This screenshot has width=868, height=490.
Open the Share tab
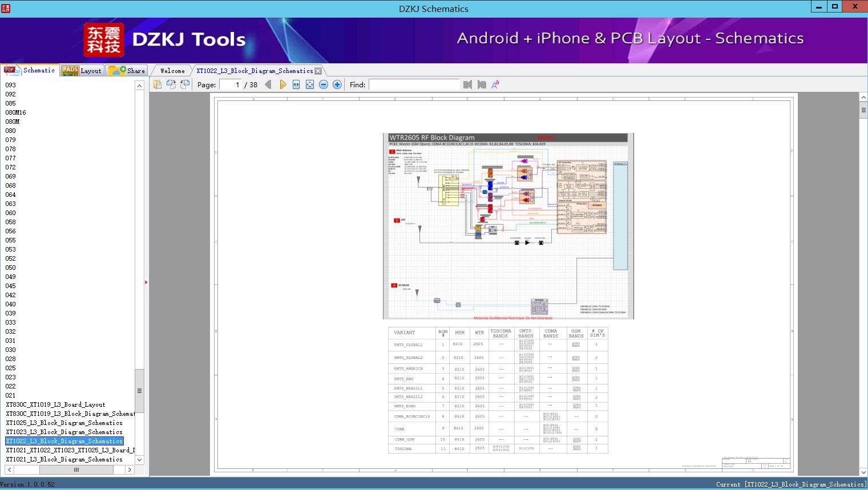[127, 71]
